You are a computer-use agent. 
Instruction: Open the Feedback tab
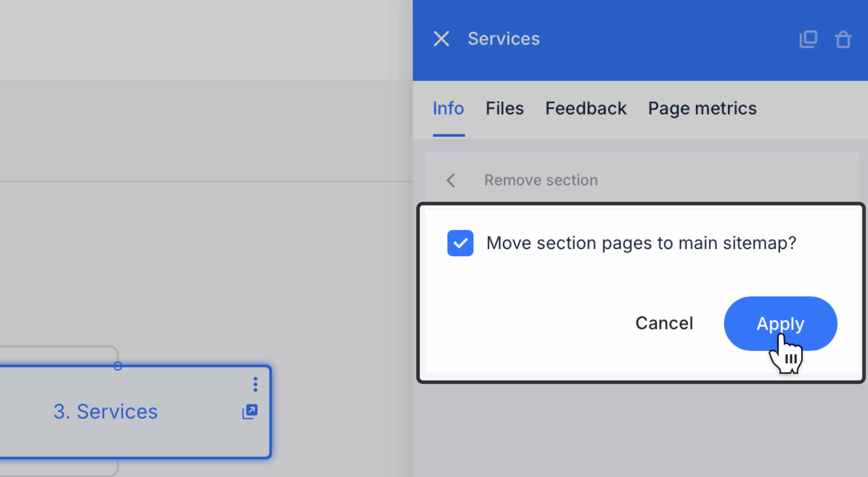[x=586, y=108]
